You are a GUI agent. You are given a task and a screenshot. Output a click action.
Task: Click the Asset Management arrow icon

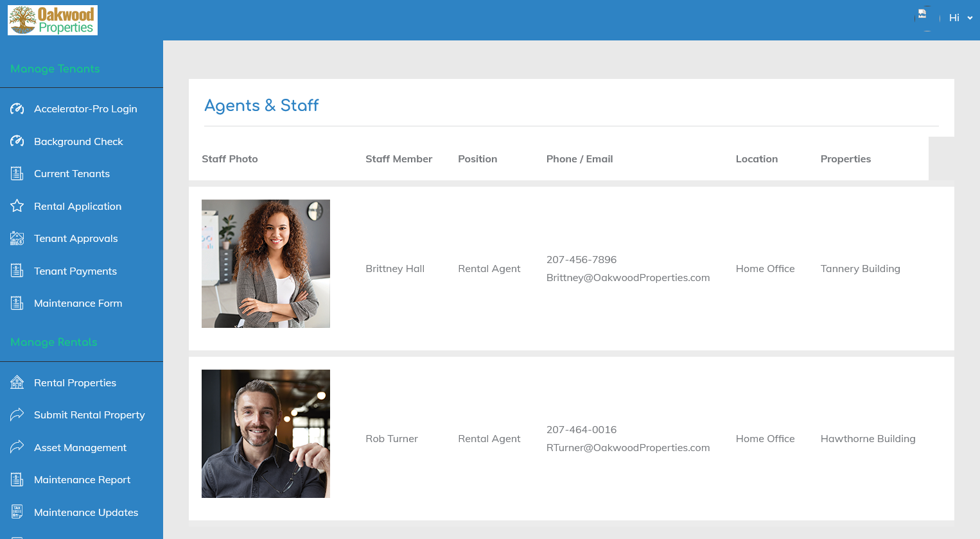(17, 447)
